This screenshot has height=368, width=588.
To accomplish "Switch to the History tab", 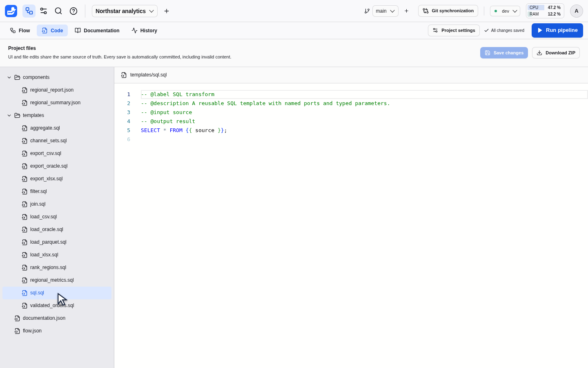I will pos(144,31).
